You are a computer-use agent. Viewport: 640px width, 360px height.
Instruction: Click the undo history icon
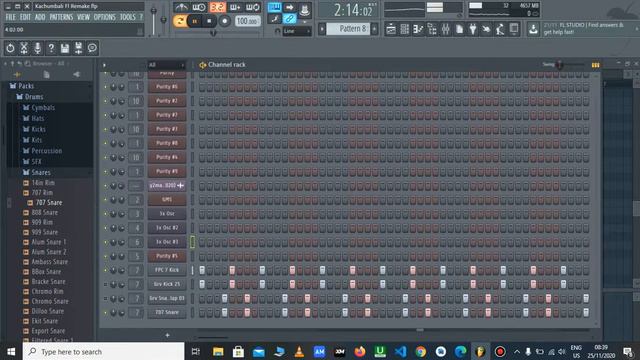10,48
